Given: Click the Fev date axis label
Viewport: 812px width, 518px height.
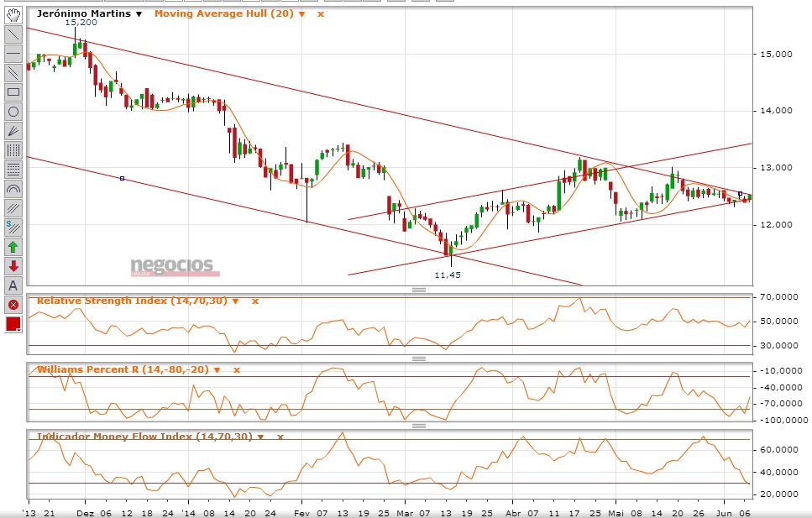Looking at the screenshot, I should [x=301, y=513].
